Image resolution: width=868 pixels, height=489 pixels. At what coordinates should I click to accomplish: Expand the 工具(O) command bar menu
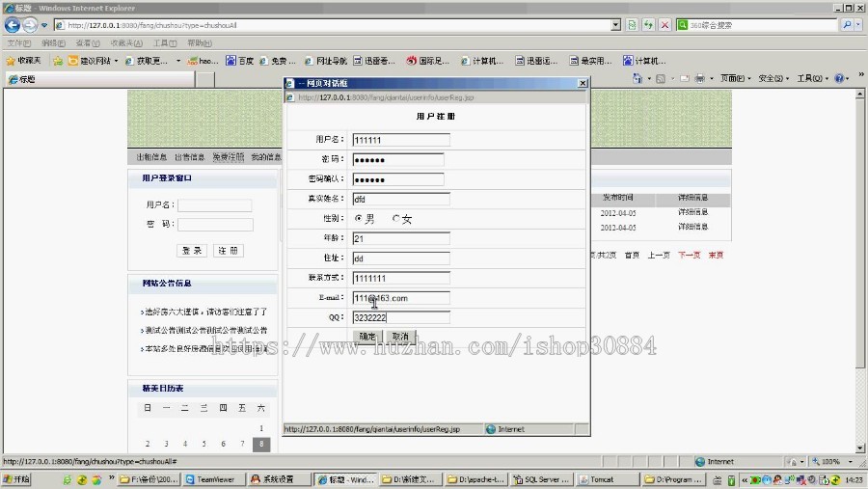click(x=813, y=79)
